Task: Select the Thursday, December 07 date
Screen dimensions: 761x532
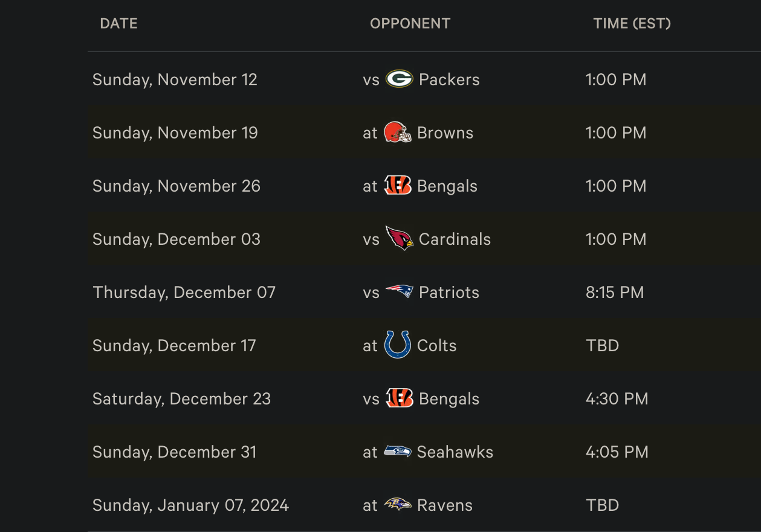Action: point(184,293)
